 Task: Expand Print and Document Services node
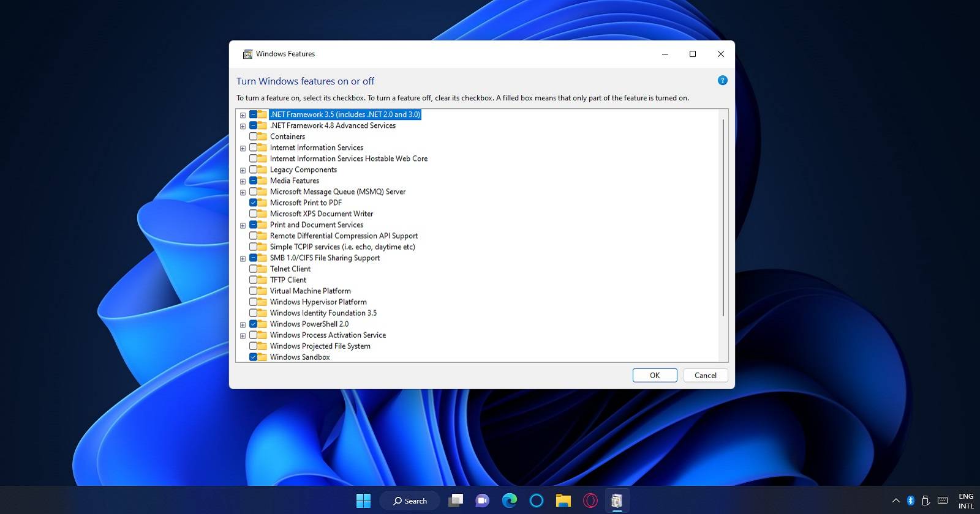point(243,225)
